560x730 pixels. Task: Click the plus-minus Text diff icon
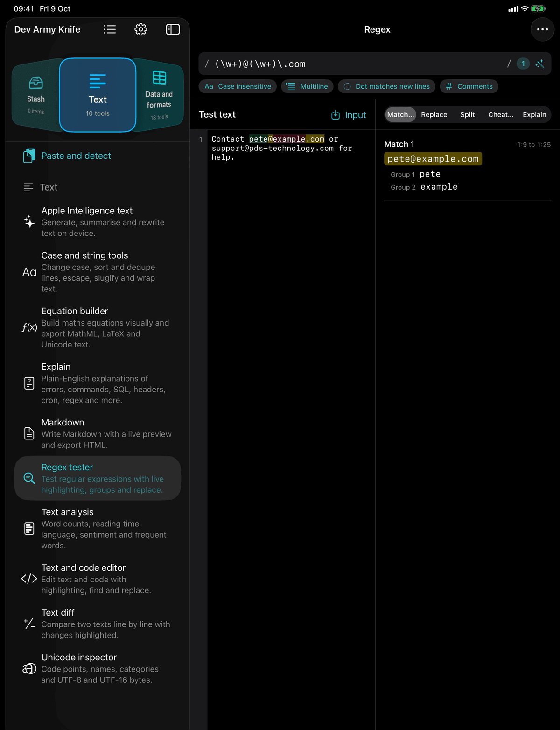click(x=29, y=623)
